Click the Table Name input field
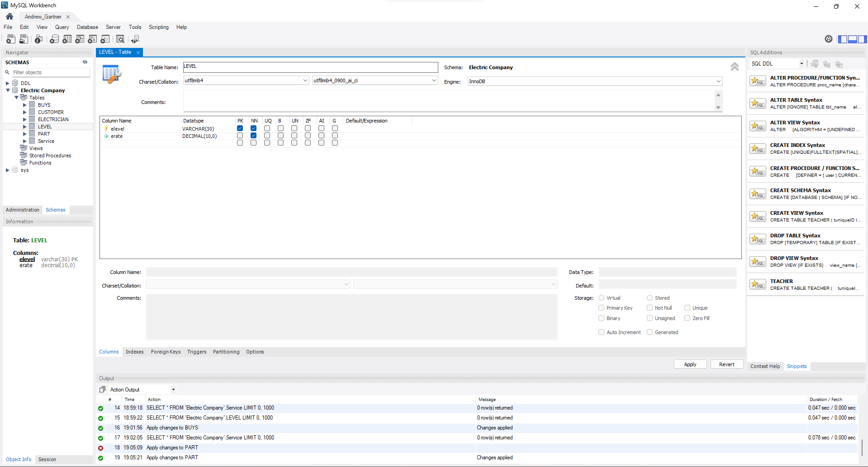The width and height of the screenshot is (868, 467). pos(310,67)
